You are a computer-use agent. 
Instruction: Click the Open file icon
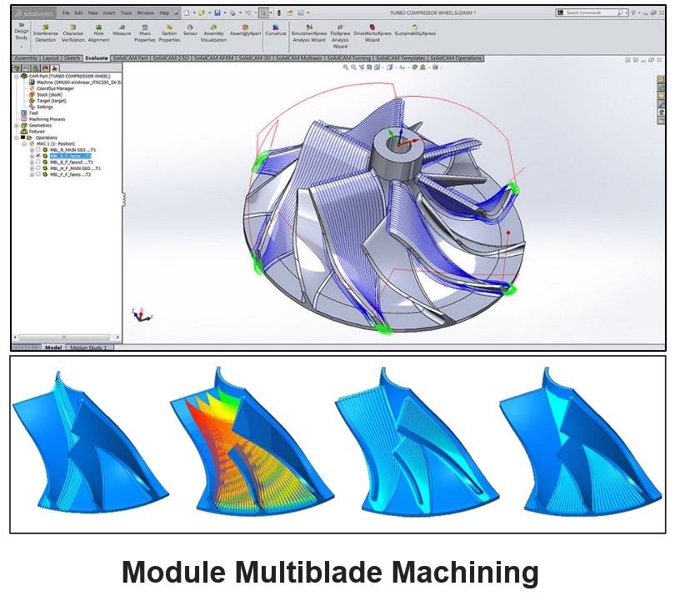[202, 13]
